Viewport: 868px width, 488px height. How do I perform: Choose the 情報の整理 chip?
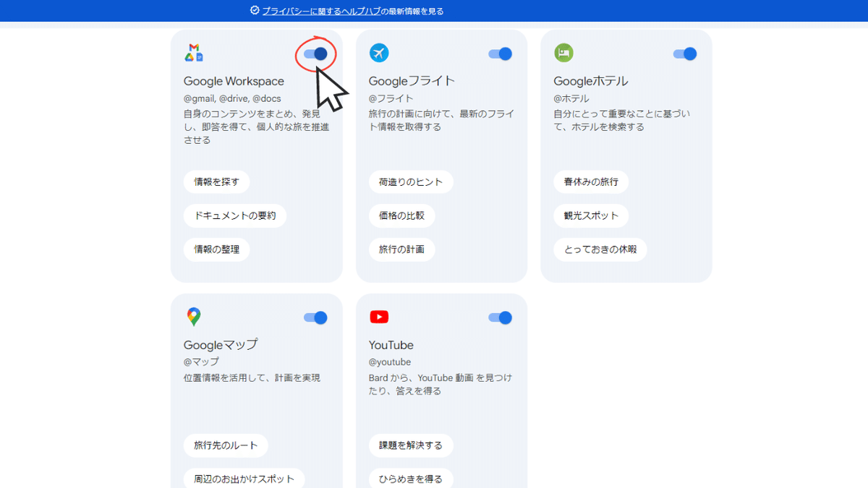[216, 249]
